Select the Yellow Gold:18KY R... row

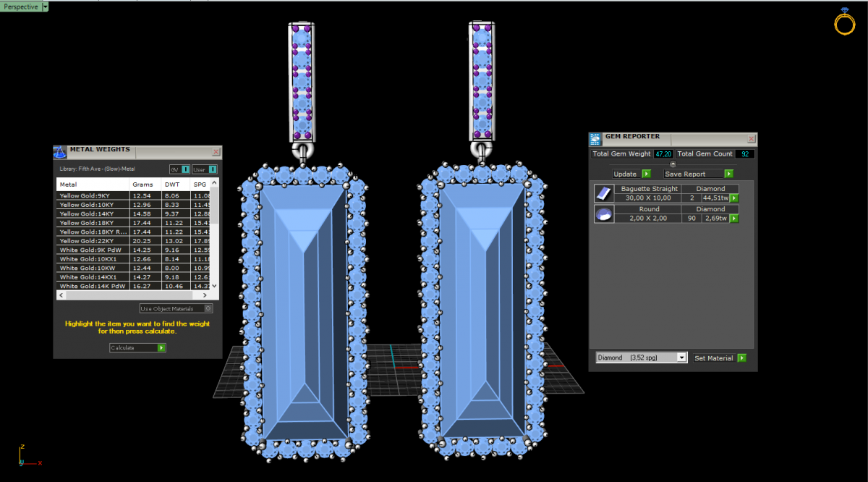coord(134,232)
